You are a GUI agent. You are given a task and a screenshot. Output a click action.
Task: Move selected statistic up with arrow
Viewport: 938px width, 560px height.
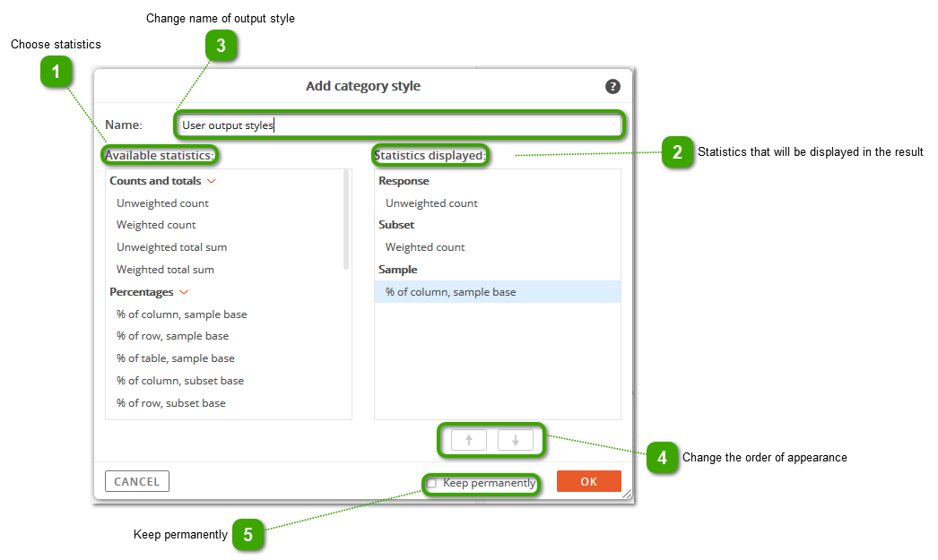468,441
